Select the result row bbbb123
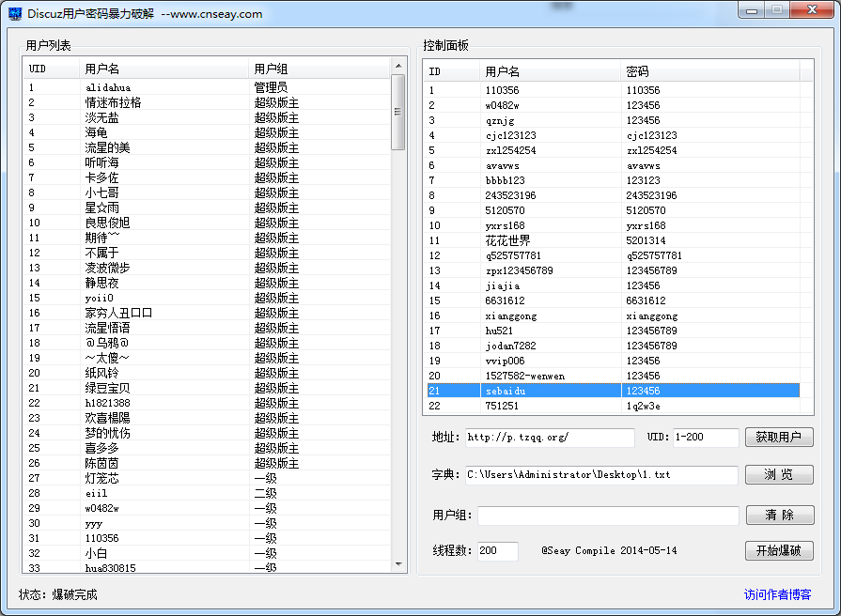Viewport: 841px width, 616px height. (613, 180)
